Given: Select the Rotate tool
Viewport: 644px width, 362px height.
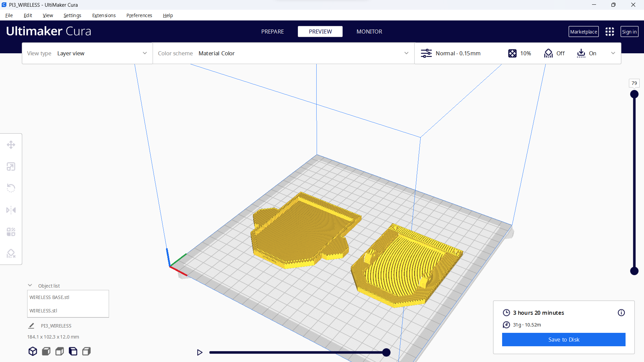Looking at the screenshot, I should pos(11,188).
